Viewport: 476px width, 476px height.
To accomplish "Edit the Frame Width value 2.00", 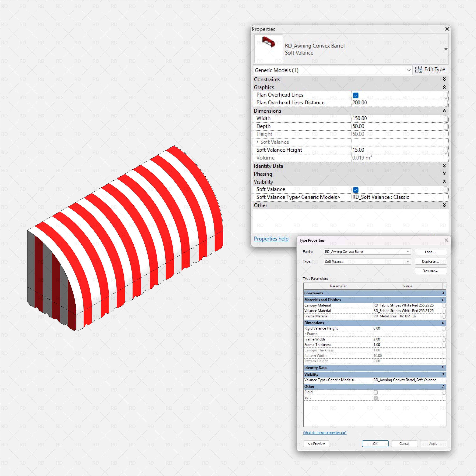I will tap(408, 339).
